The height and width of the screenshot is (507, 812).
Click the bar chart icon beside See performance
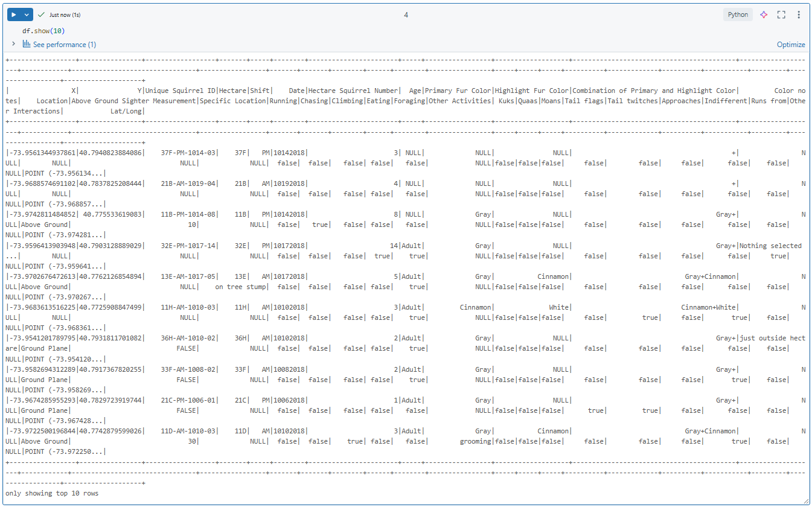[27, 44]
